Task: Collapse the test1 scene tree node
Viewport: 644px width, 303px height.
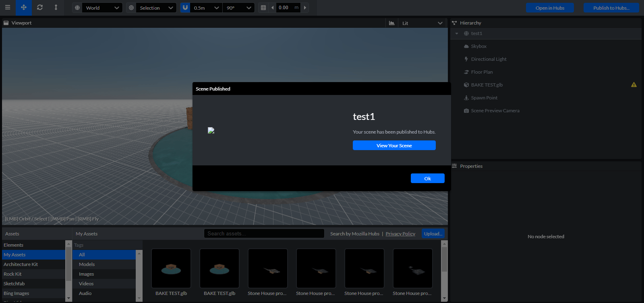Action: coord(457,33)
